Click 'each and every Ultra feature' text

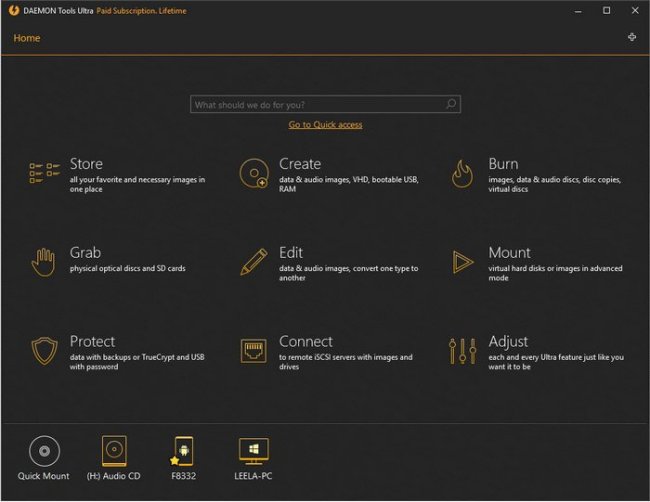[556, 361]
